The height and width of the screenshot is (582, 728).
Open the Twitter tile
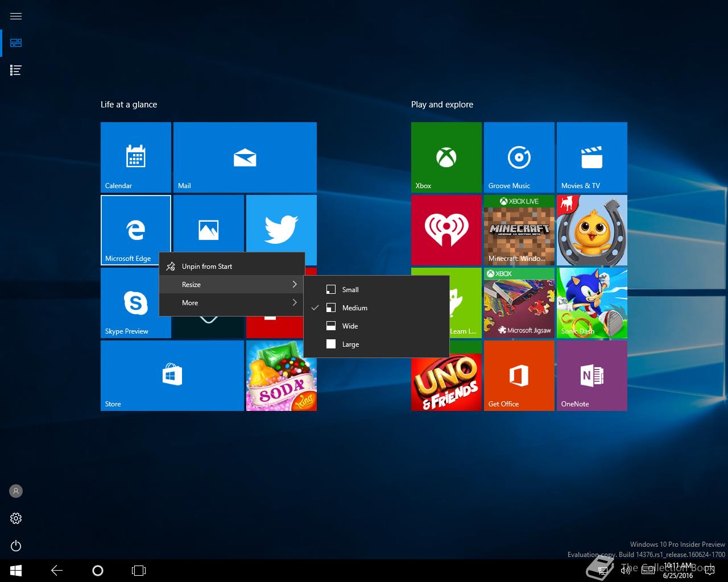[282, 224]
